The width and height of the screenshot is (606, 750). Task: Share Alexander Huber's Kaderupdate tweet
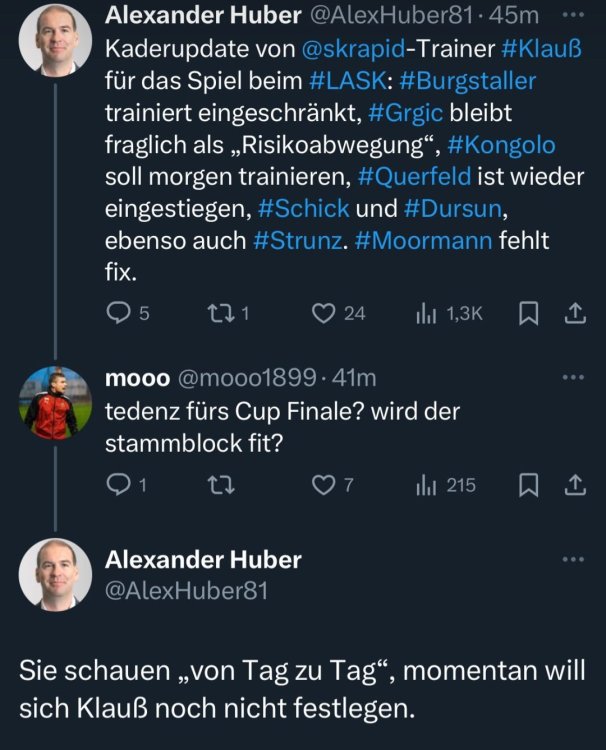[x=575, y=313]
